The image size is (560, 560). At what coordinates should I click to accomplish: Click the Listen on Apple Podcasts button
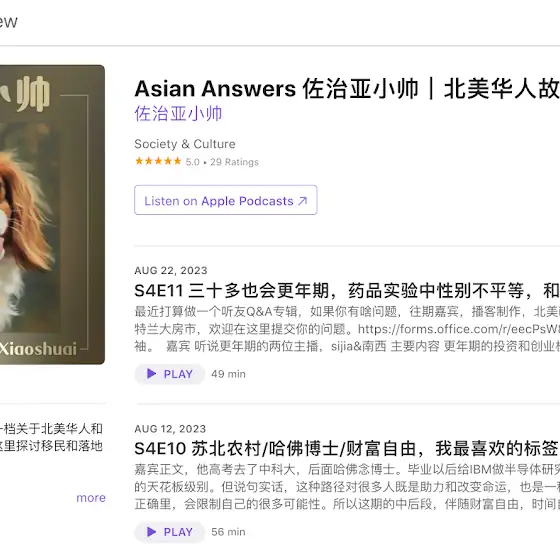pyautogui.click(x=225, y=200)
